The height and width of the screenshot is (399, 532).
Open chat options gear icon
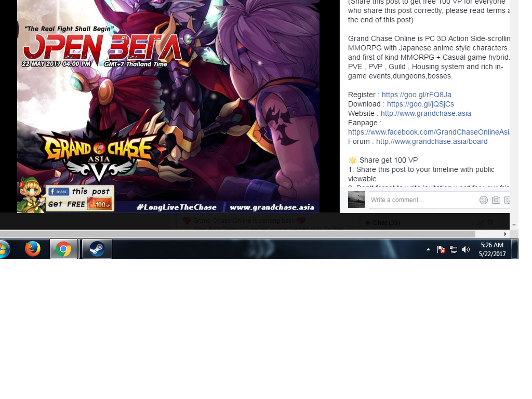490,222
